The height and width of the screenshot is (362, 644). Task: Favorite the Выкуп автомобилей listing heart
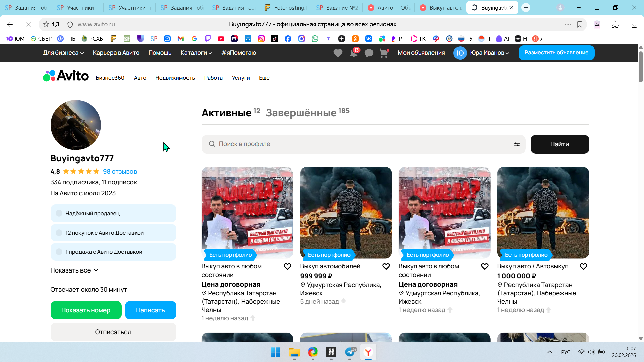coord(386,266)
